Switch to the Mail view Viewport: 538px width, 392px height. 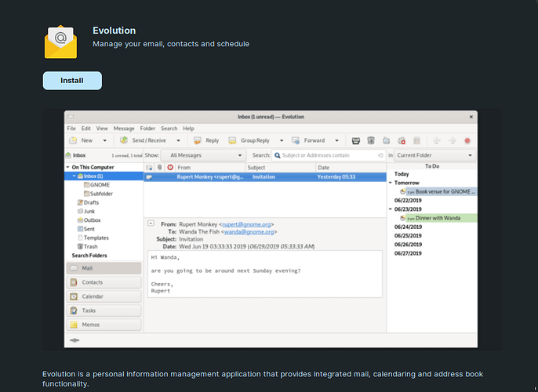coord(104,268)
